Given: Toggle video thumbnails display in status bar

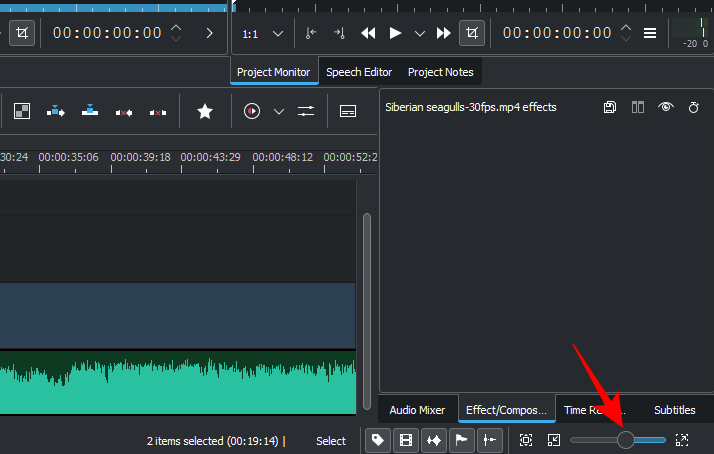Looking at the screenshot, I should coord(406,440).
